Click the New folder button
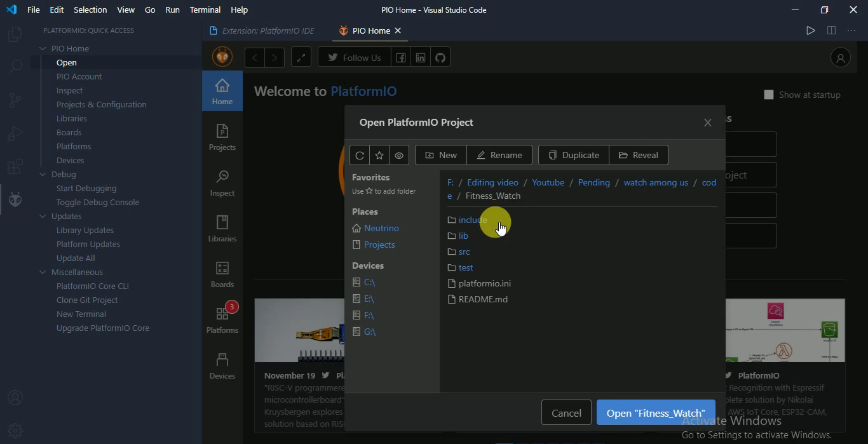 [x=441, y=155]
